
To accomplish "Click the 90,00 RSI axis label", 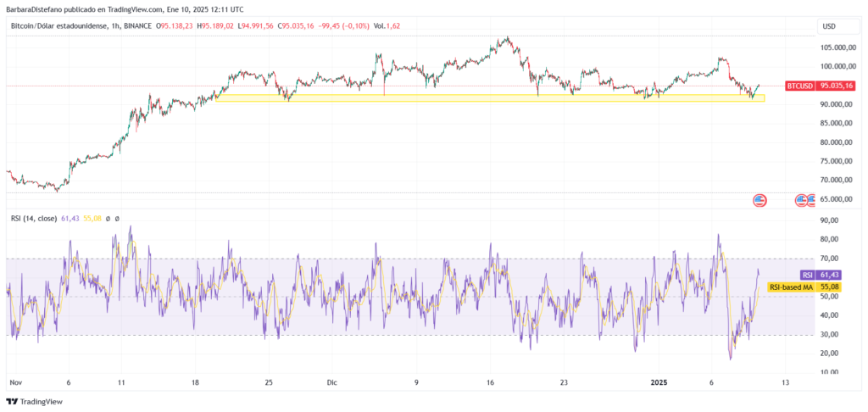I will 829,220.
